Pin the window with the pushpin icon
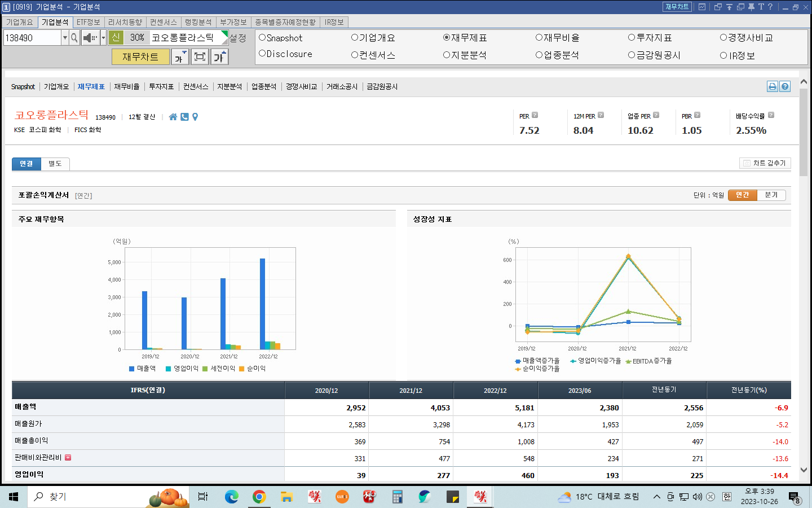 [751, 7]
